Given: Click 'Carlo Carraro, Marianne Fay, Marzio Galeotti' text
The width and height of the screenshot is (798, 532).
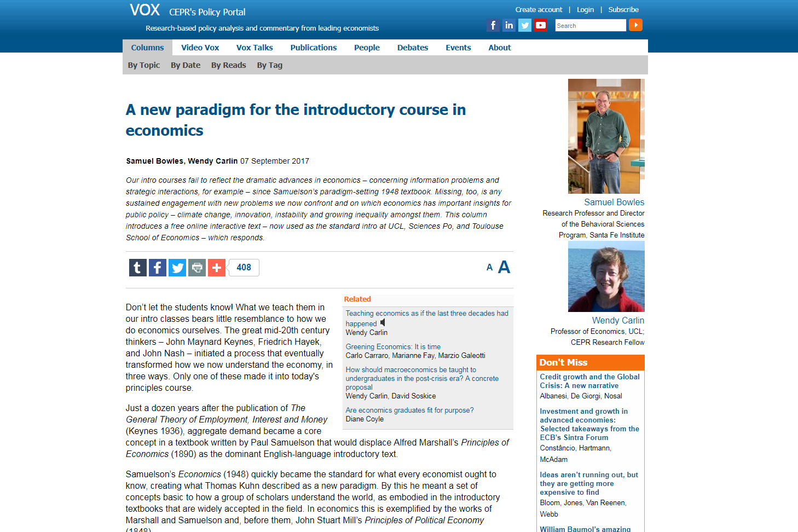Looking at the screenshot, I should [415, 356].
